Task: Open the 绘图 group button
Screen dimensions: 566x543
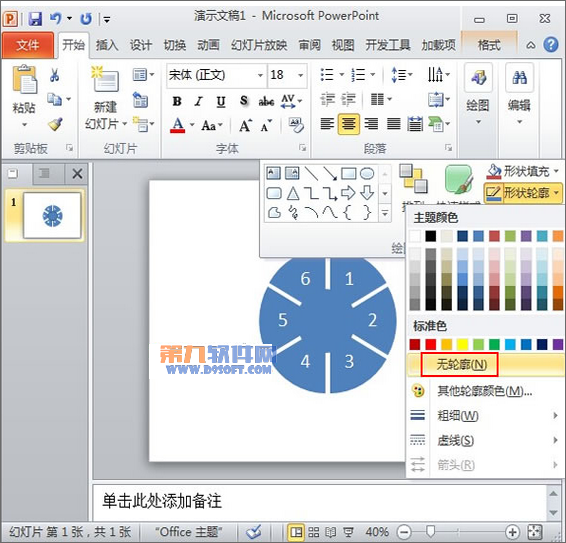Action: point(478,95)
